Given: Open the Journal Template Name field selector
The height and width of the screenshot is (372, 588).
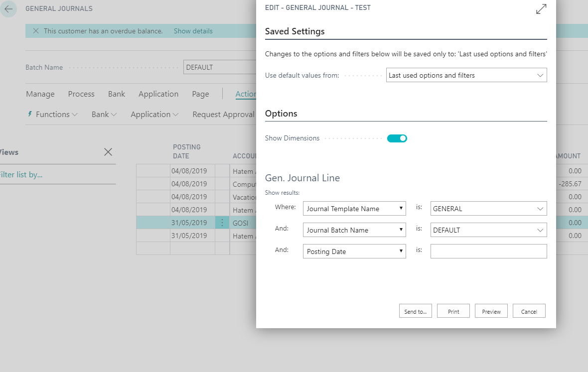Looking at the screenshot, I should point(354,209).
